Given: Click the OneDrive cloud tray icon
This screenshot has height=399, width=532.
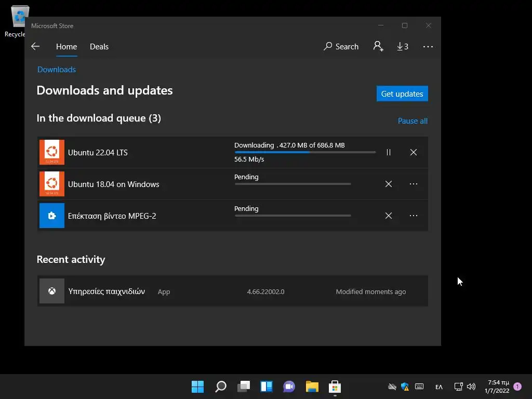Looking at the screenshot, I should pyautogui.click(x=392, y=387).
